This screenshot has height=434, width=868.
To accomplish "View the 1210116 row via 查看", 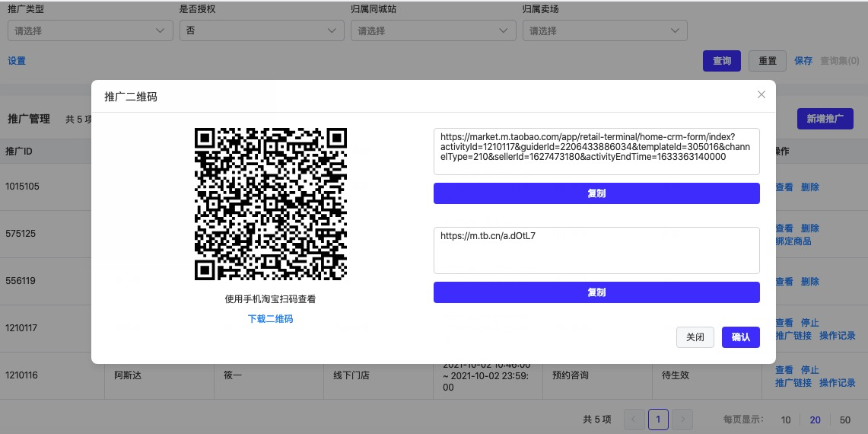I will 784,370.
